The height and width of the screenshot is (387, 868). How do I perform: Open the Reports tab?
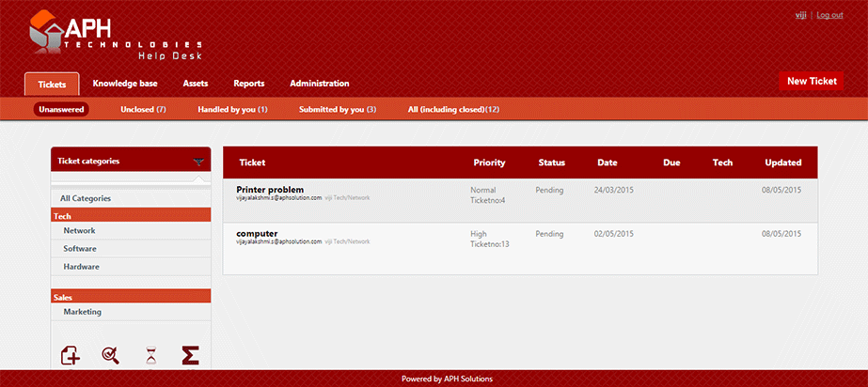tap(248, 84)
